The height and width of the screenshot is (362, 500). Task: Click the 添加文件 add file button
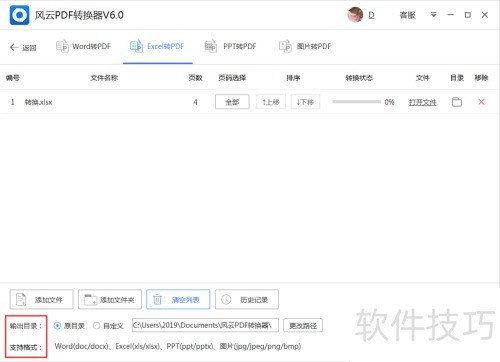[41, 299]
